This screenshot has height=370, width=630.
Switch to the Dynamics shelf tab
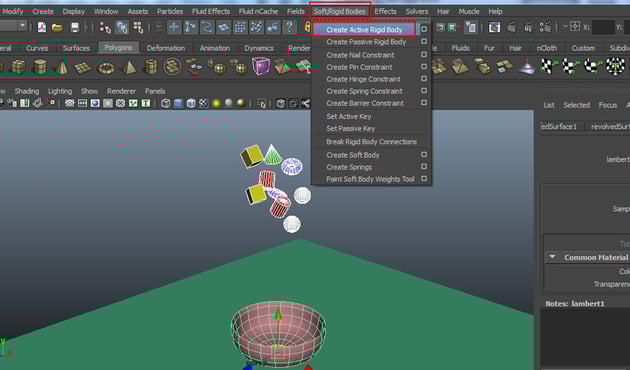click(x=259, y=48)
